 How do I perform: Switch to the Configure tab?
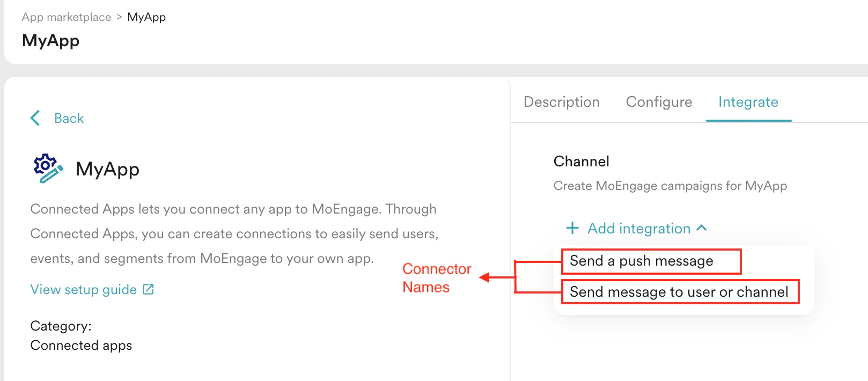coord(659,102)
